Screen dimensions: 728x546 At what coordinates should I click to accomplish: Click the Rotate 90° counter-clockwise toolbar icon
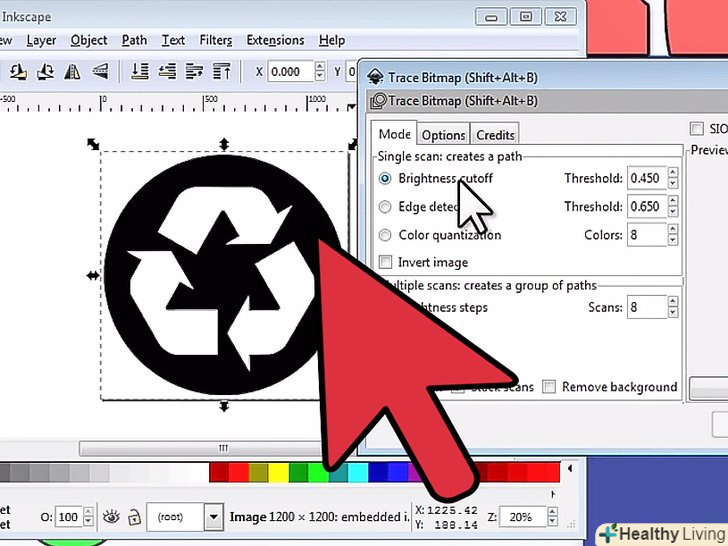coord(18,72)
